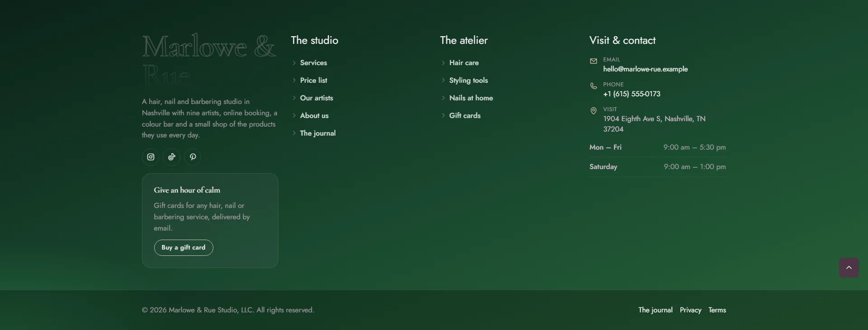Click the phone handset icon
The image size is (868, 330).
tap(594, 86)
